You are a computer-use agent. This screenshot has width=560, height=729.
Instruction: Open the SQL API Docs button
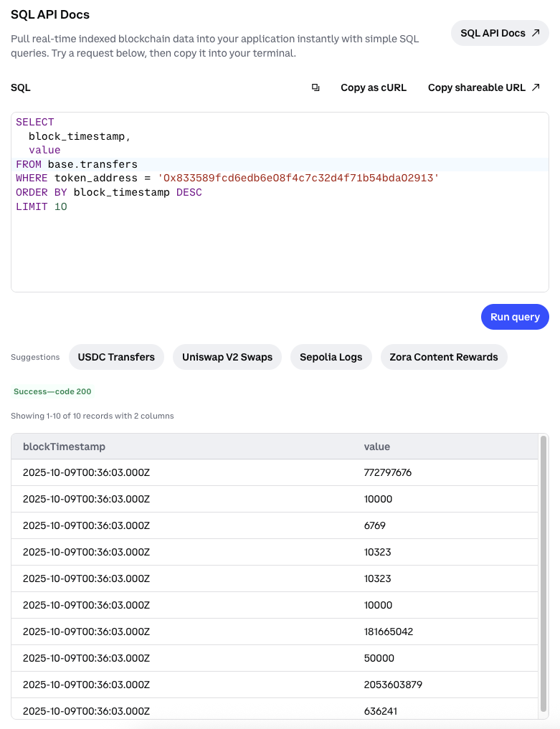click(500, 33)
